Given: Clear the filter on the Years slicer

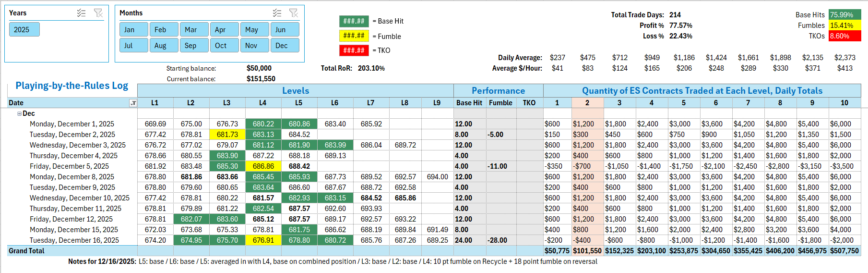Looking at the screenshot, I should coord(98,13).
